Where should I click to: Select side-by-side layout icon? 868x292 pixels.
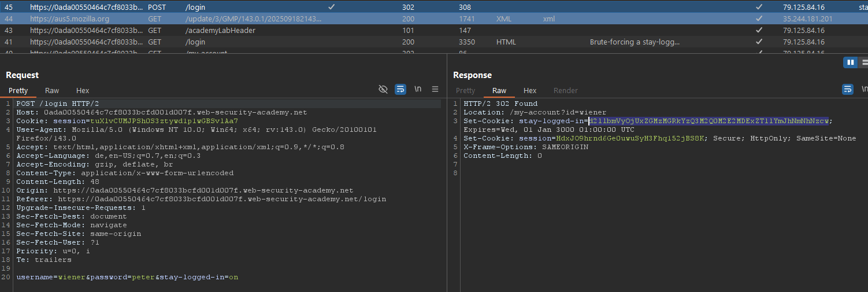(850, 62)
